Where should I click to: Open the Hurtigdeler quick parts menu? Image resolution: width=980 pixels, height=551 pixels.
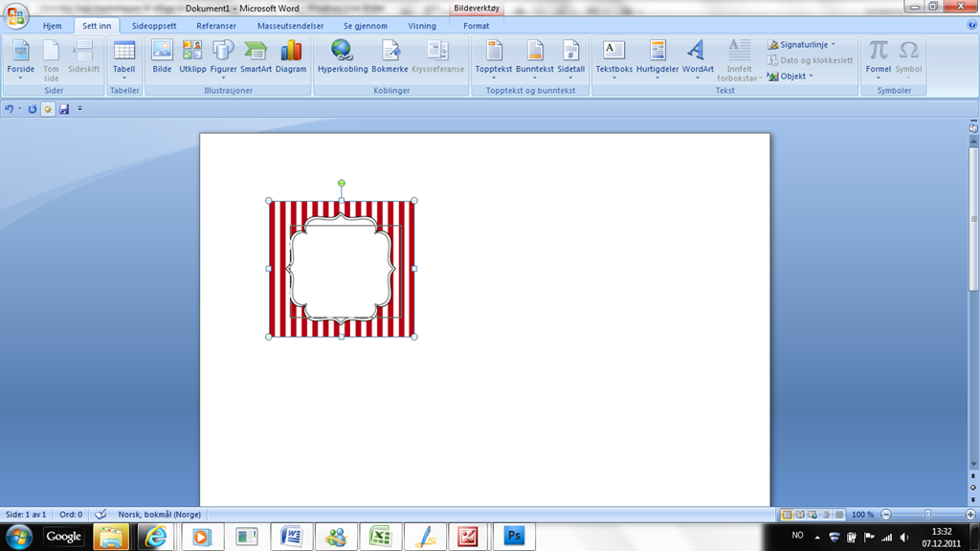(x=657, y=59)
